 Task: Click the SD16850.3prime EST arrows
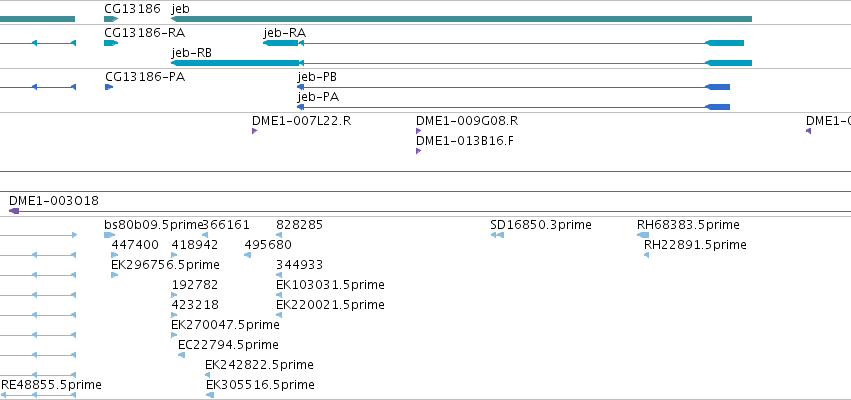497,235
